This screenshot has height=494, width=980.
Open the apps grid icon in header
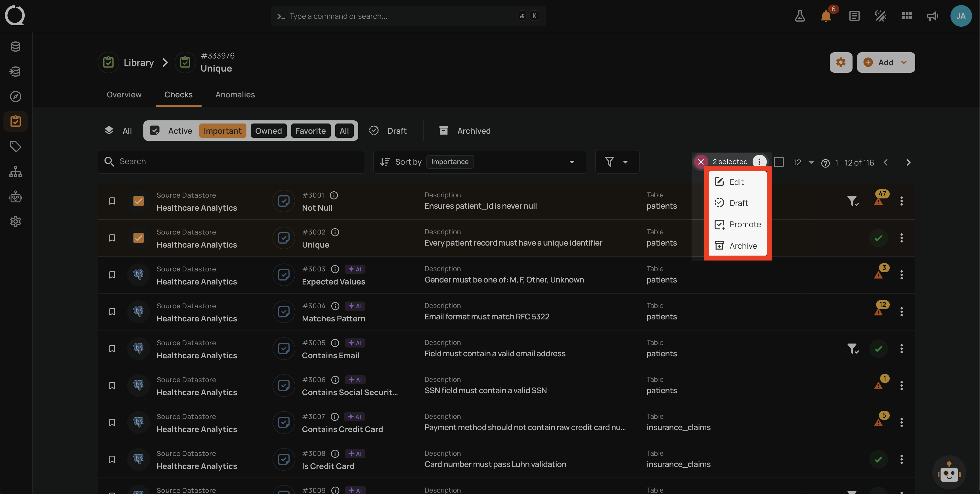click(x=906, y=16)
